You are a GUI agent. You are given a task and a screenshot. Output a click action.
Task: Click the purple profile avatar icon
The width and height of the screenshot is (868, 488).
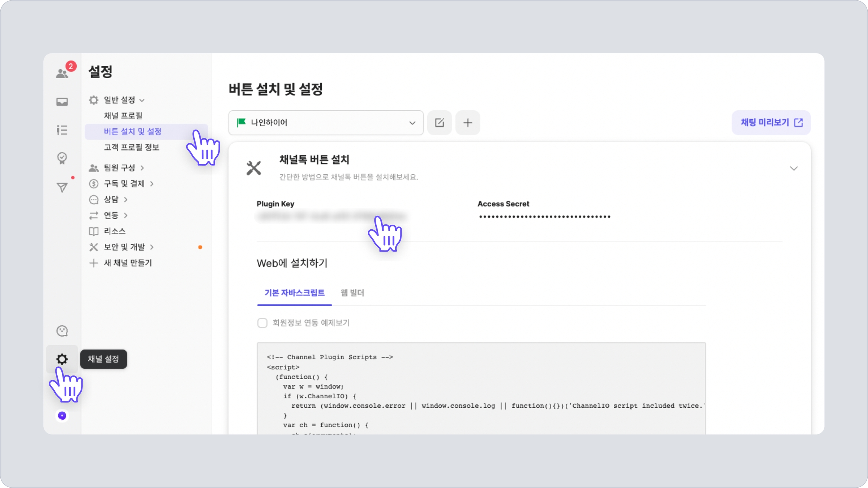(x=62, y=416)
